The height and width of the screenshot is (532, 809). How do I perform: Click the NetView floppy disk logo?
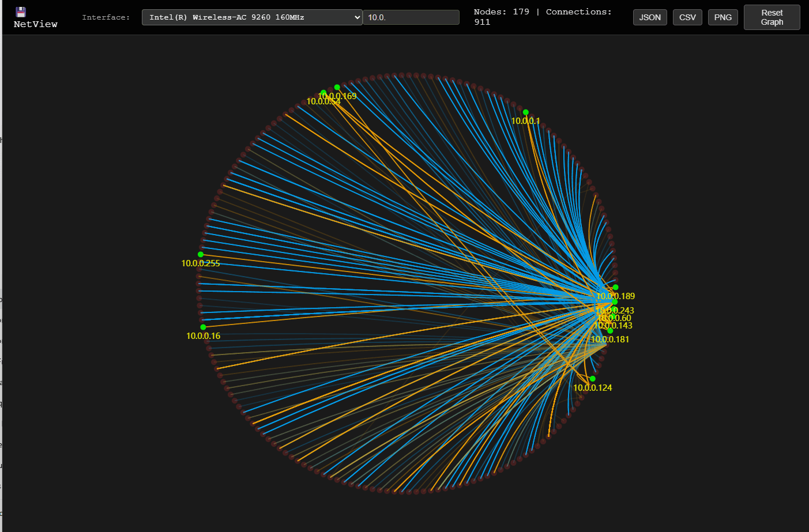[x=20, y=11]
